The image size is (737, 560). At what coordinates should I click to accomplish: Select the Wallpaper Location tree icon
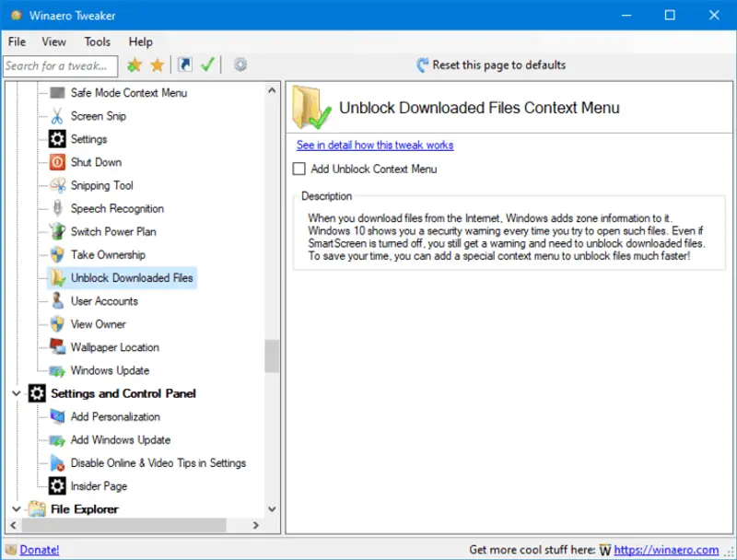(x=56, y=347)
